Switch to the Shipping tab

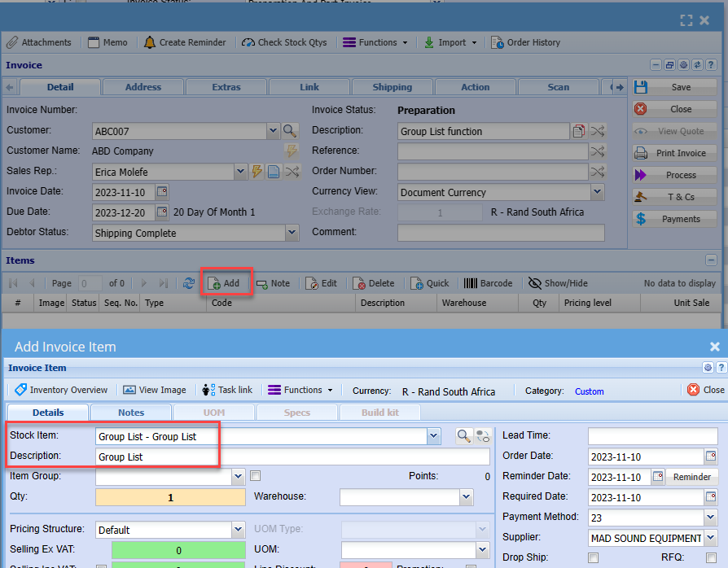pyautogui.click(x=392, y=87)
